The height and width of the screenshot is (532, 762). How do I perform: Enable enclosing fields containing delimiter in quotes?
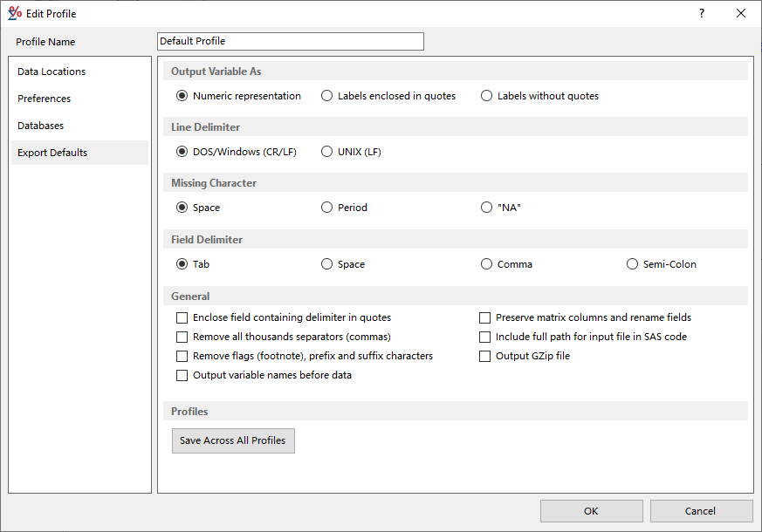(182, 317)
